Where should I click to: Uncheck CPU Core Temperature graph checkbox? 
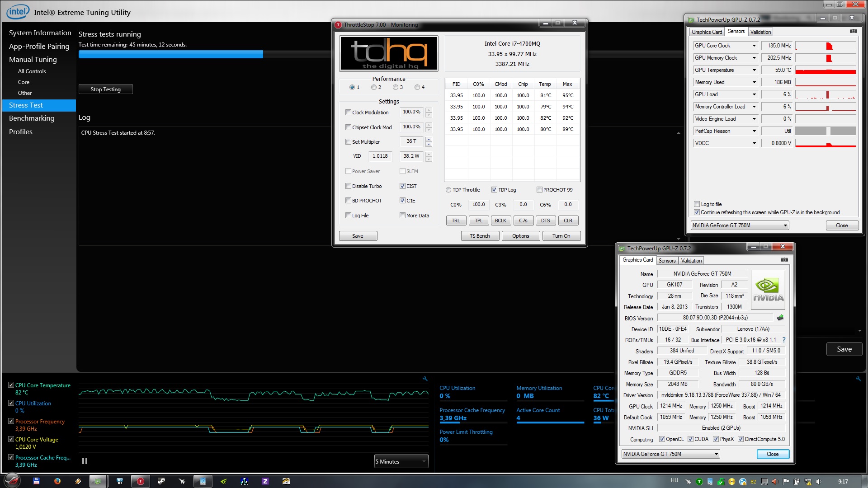pos(11,385)
